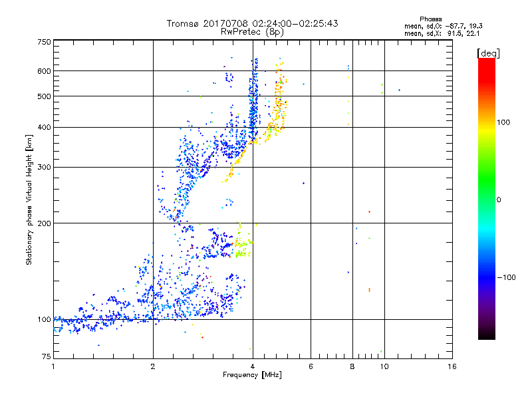Click the y-axis tick label '300'

pos(44,167)
